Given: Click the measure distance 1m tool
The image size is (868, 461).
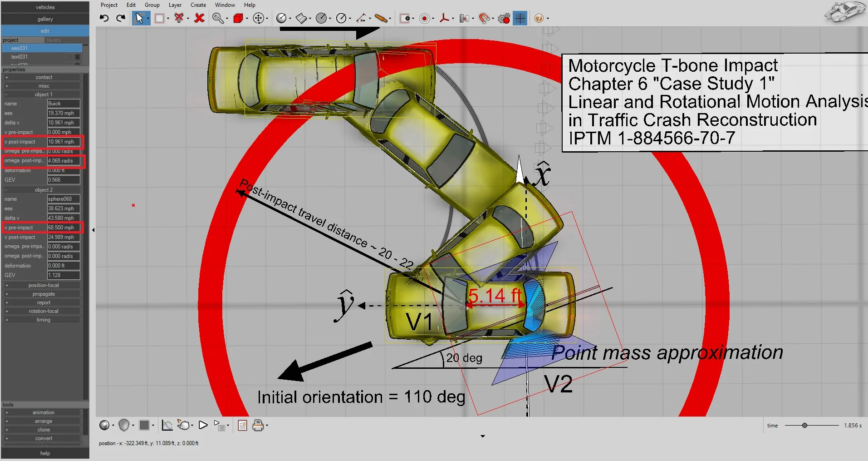Looking at the screenshot, I should click(x=361, y=18).
